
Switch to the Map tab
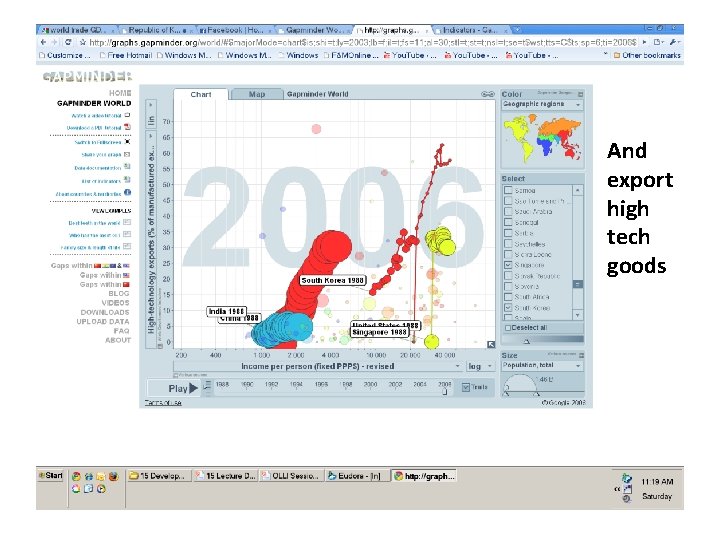(x=257, y=94)
